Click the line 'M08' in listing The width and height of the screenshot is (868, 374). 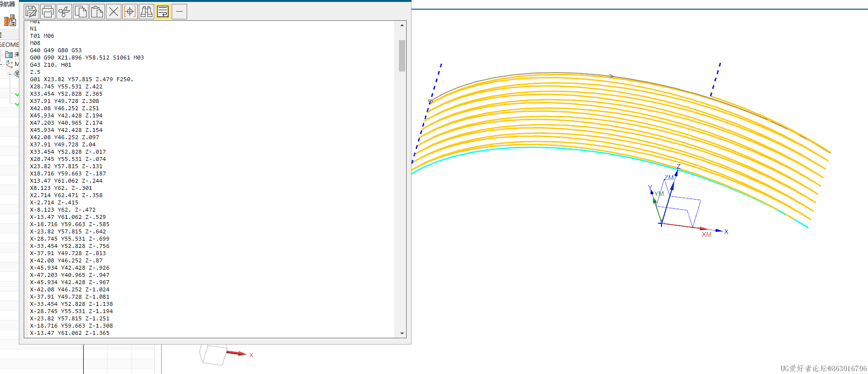[35, 43]
